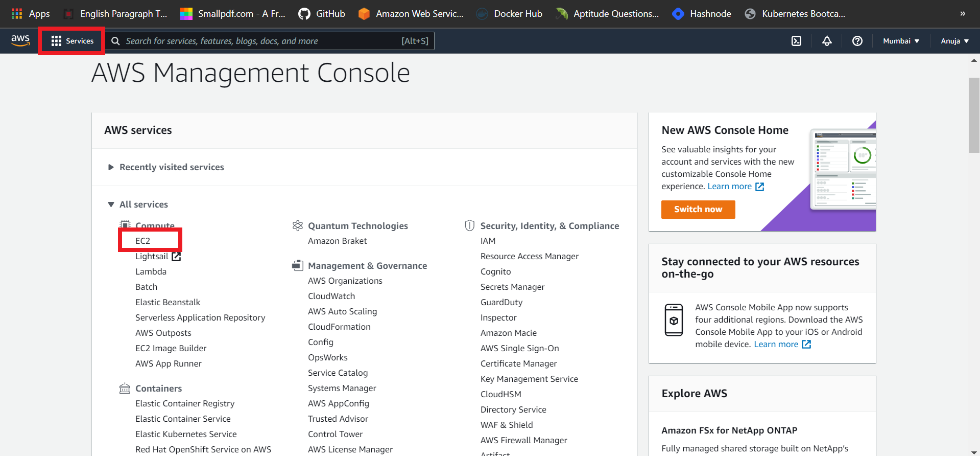Open the Hashnode bookmark
The width and height of the screenshot is (980, 456).
(702, 14)
